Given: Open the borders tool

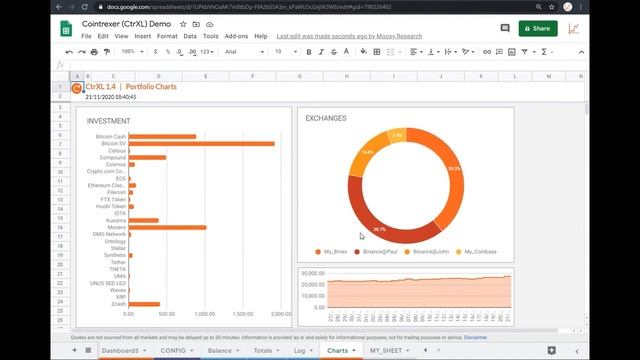Looking at the screenshot, I should pyautogui.click(x=377, y=52).
